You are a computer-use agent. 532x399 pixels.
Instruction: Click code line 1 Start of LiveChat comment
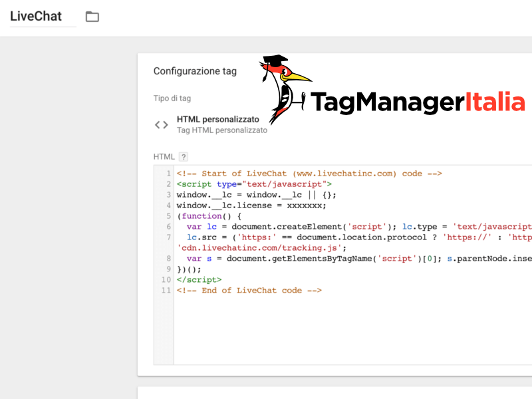(309, 174)
